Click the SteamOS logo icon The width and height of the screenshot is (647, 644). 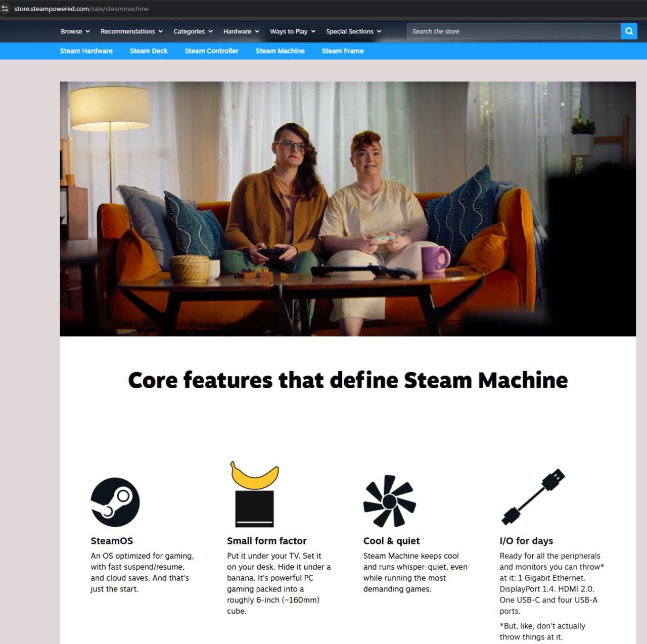pos(115,502)
